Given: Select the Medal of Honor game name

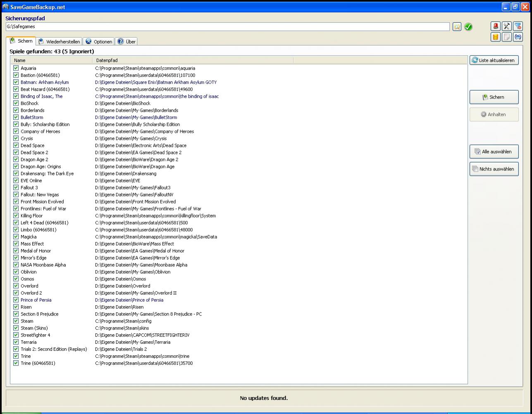Looking at the screenshot, I should pyautogui.click(x=36, y=251).
